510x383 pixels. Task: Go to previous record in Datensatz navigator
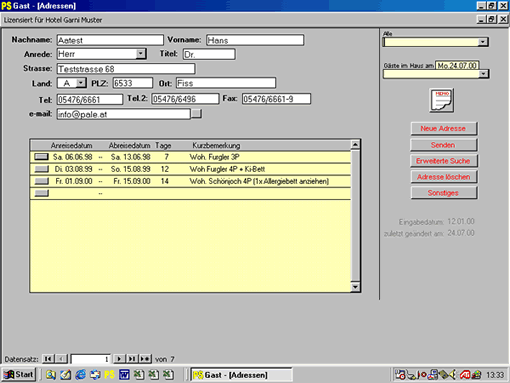point(61,359)
